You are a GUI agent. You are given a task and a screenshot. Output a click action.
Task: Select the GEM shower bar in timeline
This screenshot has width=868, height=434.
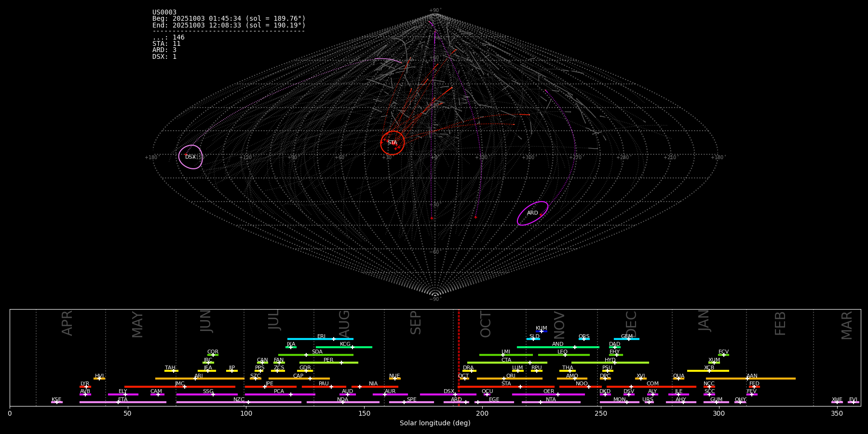tap(626, 339)
